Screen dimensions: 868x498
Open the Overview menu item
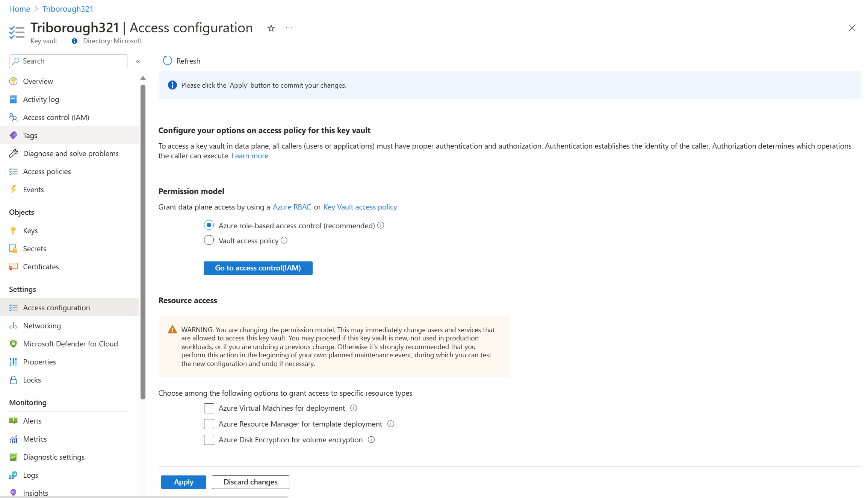coord(38,80)
